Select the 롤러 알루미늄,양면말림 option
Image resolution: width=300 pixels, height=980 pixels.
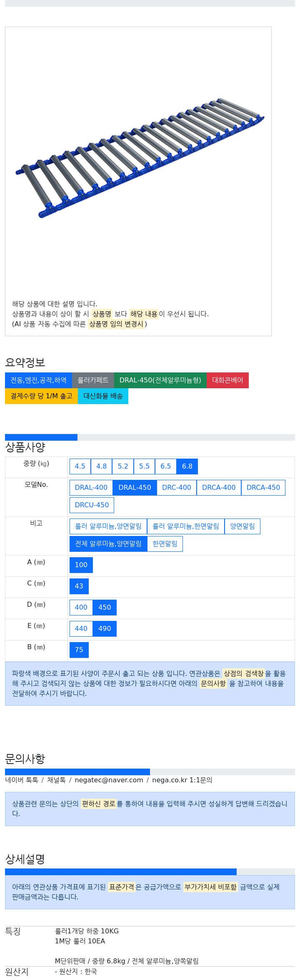pyautogui.click(x=108, y=526)
